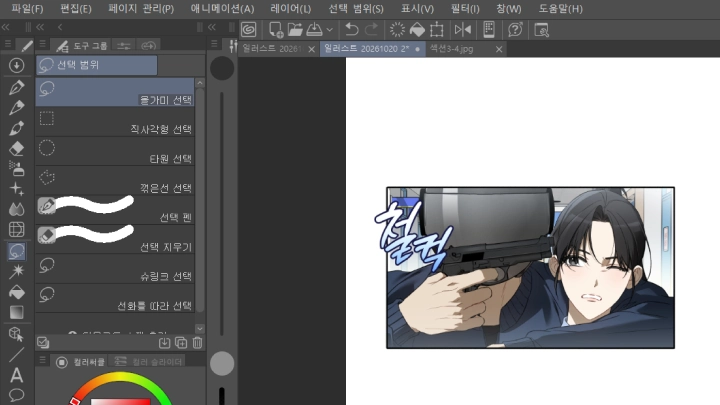Click the smartphone connect icon
The width and height of the screenshot is (720, 405).
489,30
